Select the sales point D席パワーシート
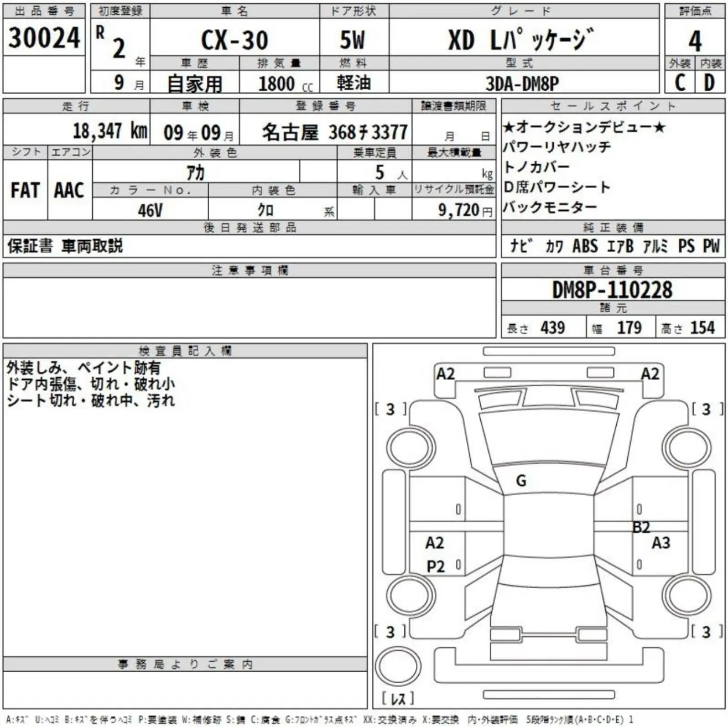This screenshot has height=727, width=728. tap(557, 187)
